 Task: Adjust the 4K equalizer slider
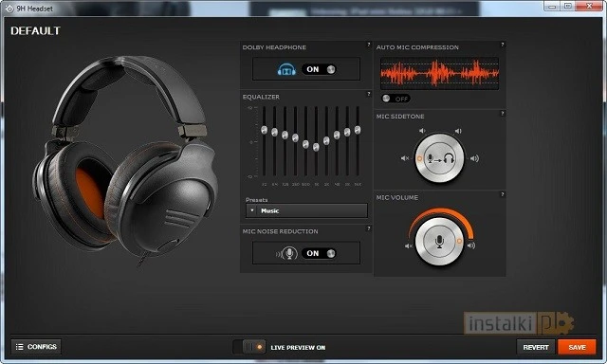coord(337,135)
